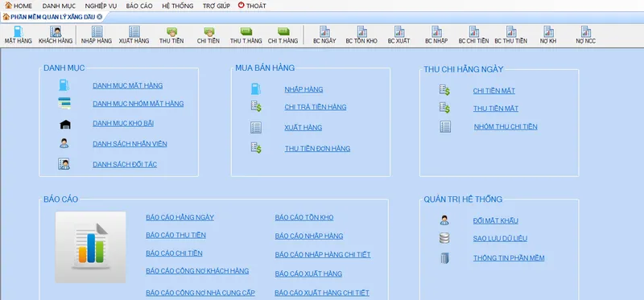Open the HOME menu
644x300 pixels.
[x=19, y=6]
